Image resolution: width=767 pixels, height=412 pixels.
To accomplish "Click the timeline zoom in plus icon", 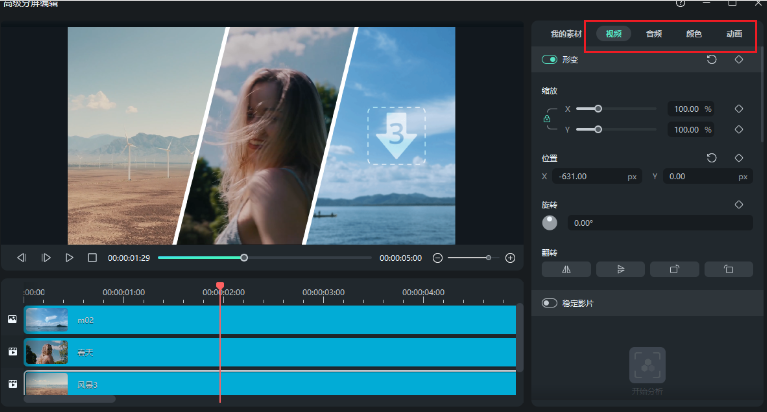I will [x=510, y=258].
